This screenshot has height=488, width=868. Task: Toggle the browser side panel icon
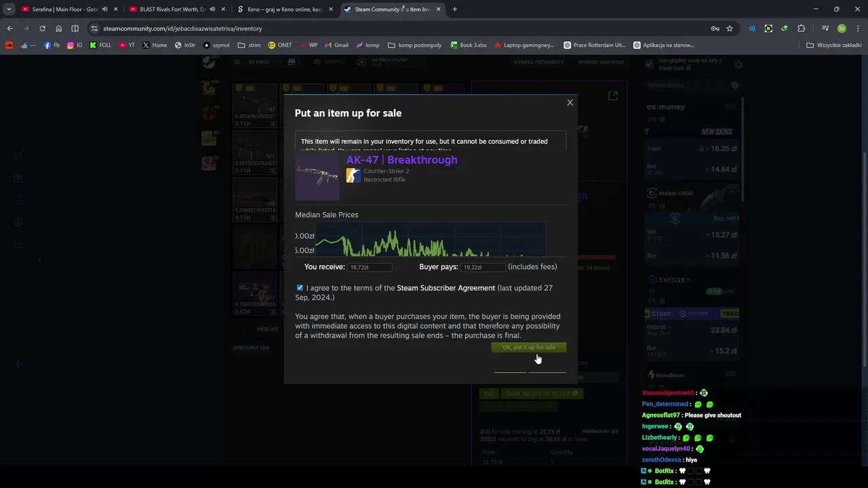(75, 28)
